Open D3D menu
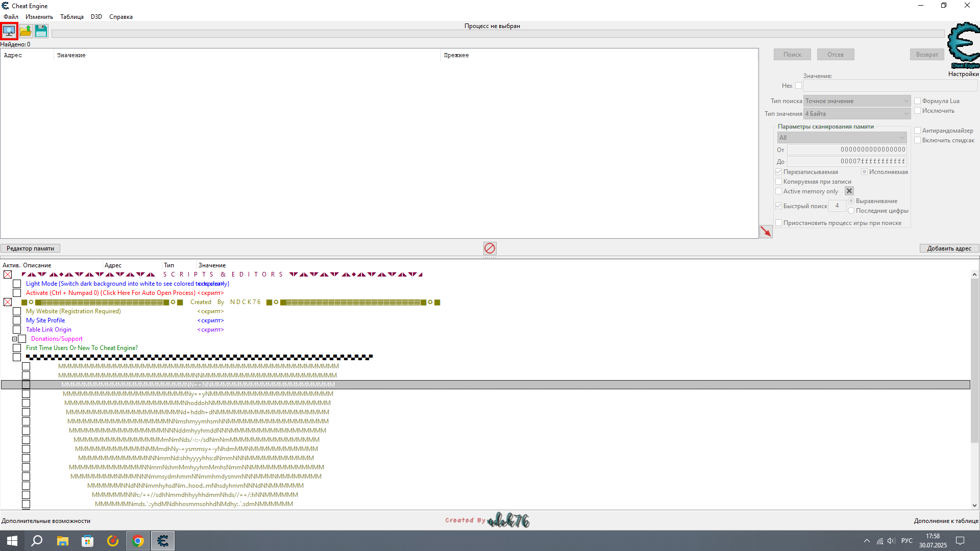The height and width of the screenshot is (551, 980). (96, 17)
